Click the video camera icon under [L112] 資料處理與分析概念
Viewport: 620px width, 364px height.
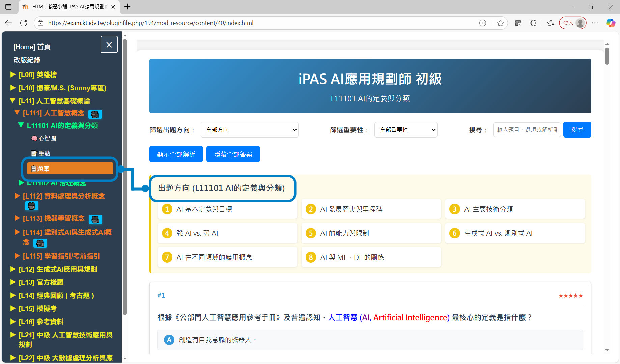pos(32,206)
